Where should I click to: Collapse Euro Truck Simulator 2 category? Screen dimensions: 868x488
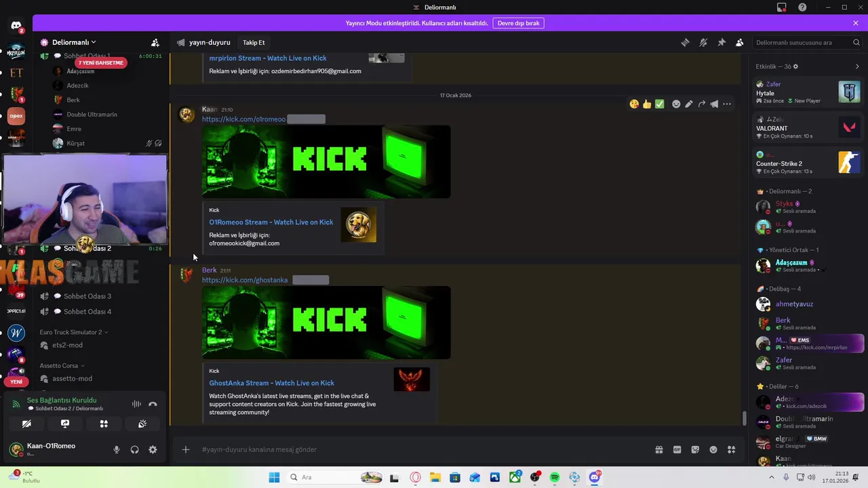[x=74, y=332]
